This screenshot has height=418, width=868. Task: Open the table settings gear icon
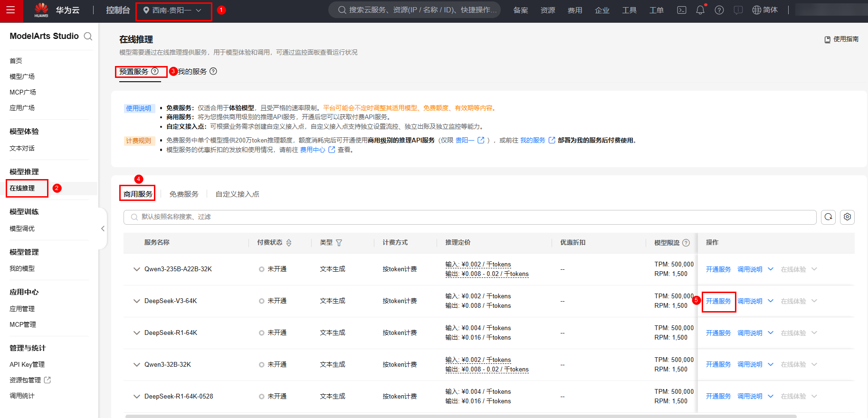click(x=848, y=217)
